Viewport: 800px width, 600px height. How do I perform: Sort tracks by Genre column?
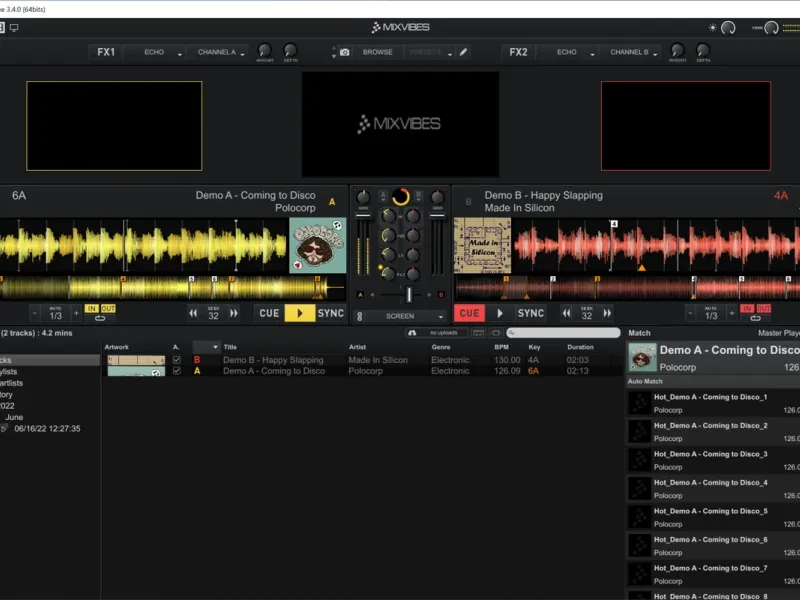(x=441, y=347)
